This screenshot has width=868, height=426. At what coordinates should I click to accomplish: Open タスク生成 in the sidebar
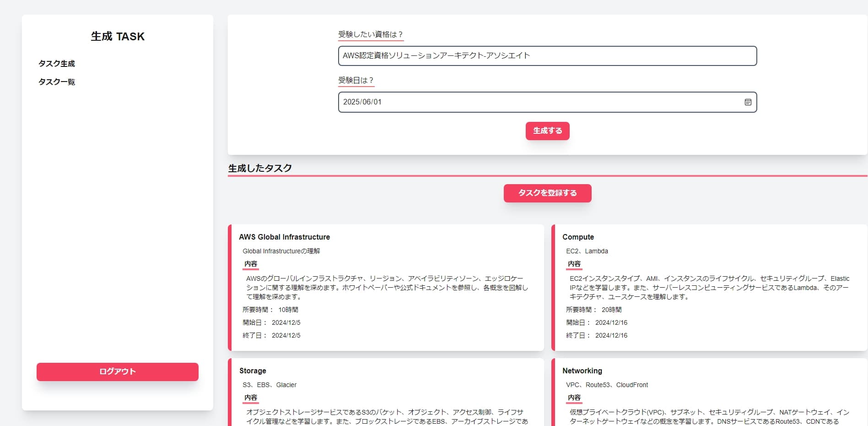point(57,64)
